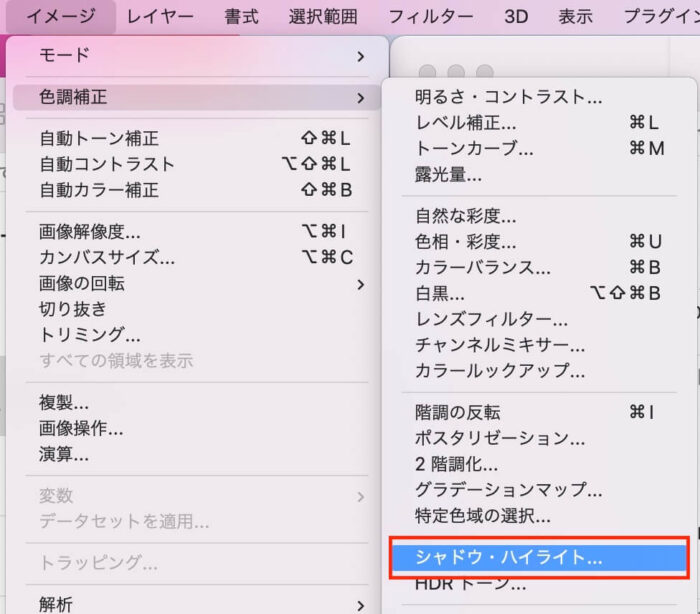
Task: Select 演算 command
Action: pos(197,455)
